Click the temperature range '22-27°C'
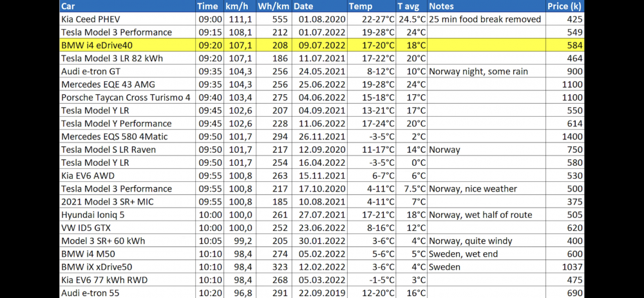644x298 pixels. point(378,19)
